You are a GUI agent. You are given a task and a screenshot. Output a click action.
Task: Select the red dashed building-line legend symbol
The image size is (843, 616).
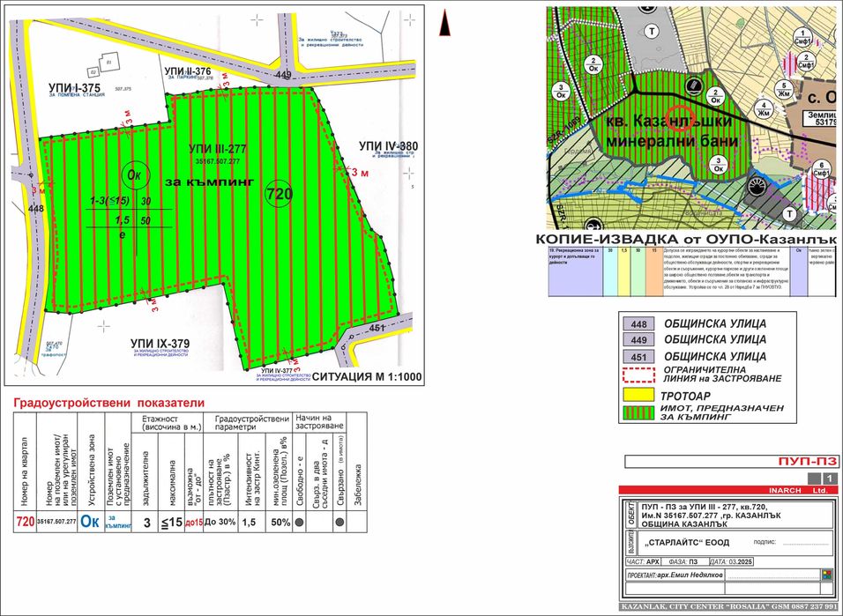tap(638, 375)
